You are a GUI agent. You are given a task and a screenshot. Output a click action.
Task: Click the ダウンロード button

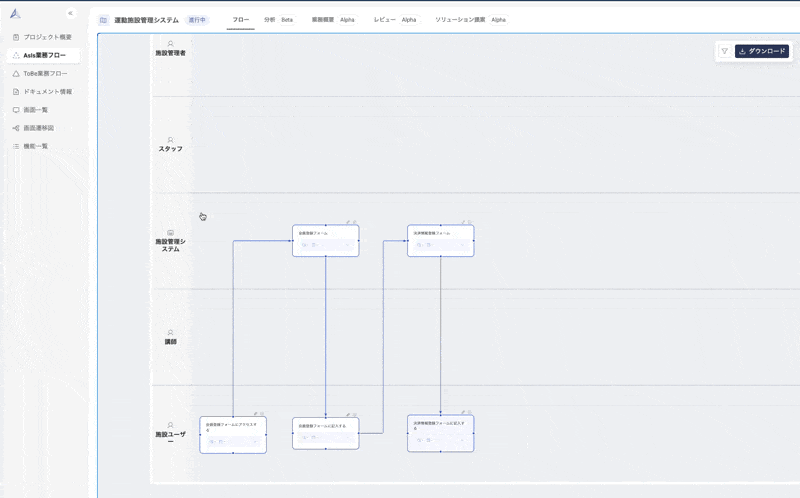[x=762, y=51]
